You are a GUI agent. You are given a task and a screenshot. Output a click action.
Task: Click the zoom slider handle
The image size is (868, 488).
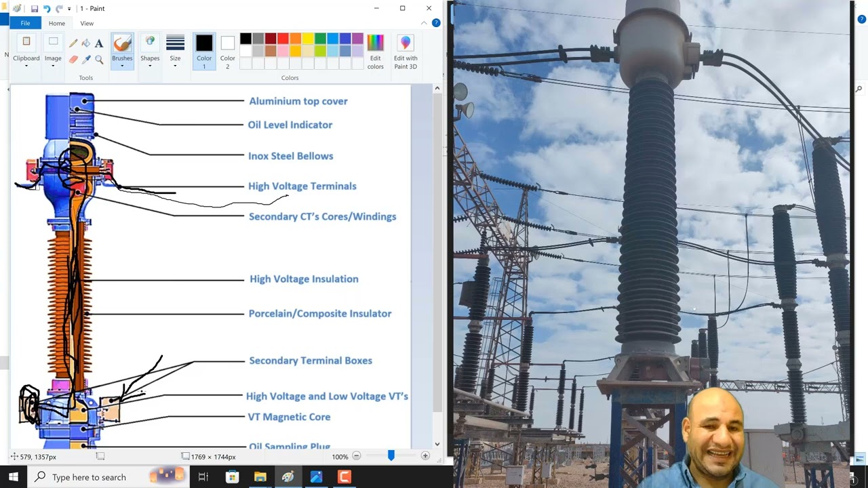[x=391, y=456]
